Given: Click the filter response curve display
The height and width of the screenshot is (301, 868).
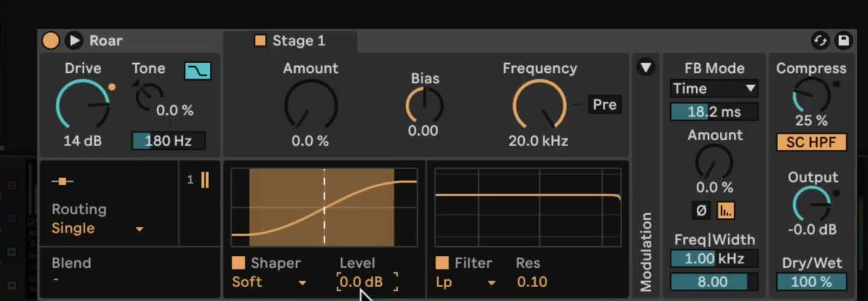Looking at the screenshot, I should tap(527, 208).
